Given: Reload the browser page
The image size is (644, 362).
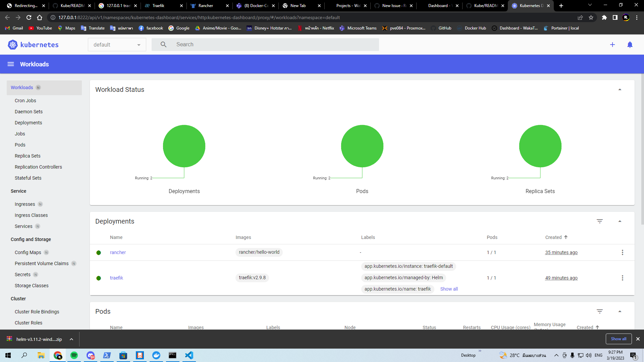Looking at the screenshot, I should click(29, 17).
